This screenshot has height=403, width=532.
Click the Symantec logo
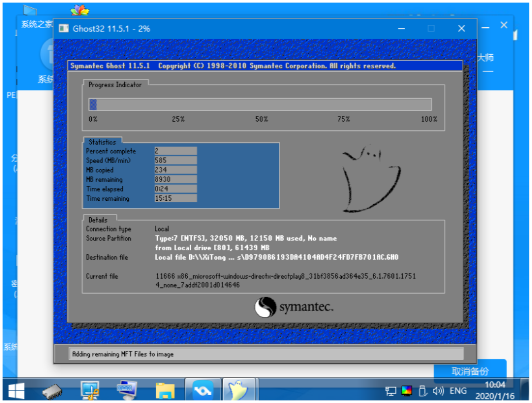coord(294,307)
